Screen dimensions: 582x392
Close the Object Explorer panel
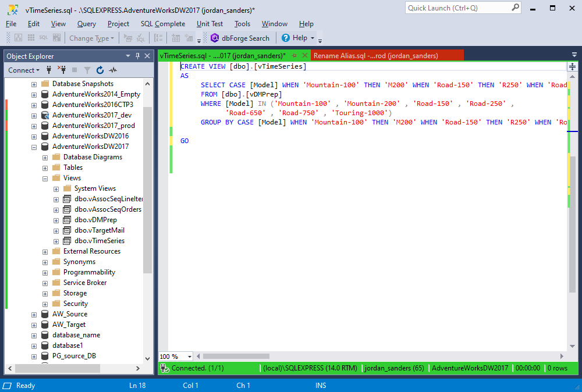[147, 56]
